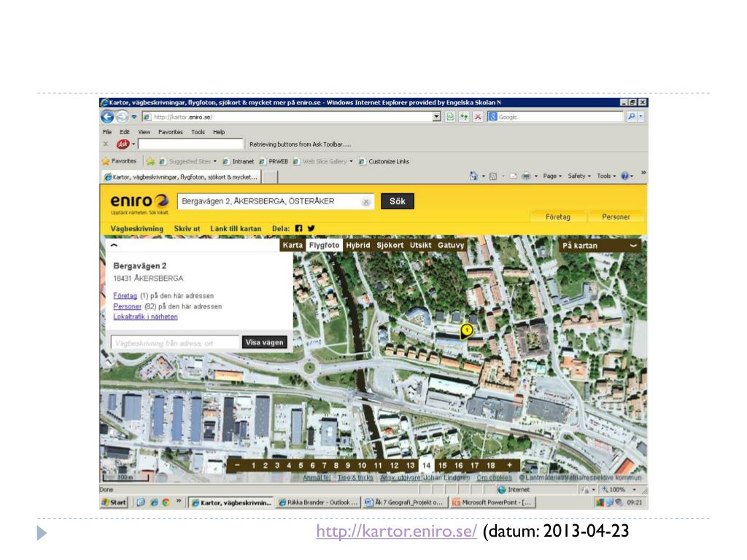Open the Företag tab on yellow header
The image size is (747, 560).
[x=558, y=217]
